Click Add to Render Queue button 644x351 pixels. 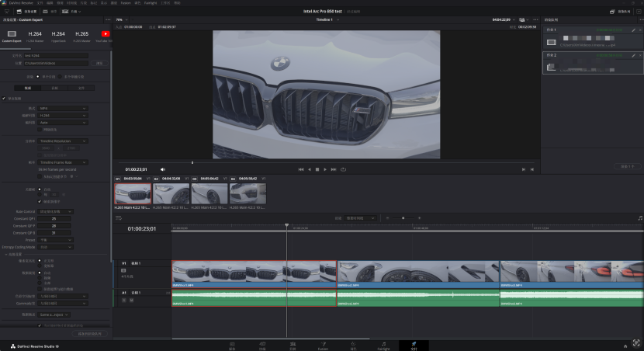[89, 333]
